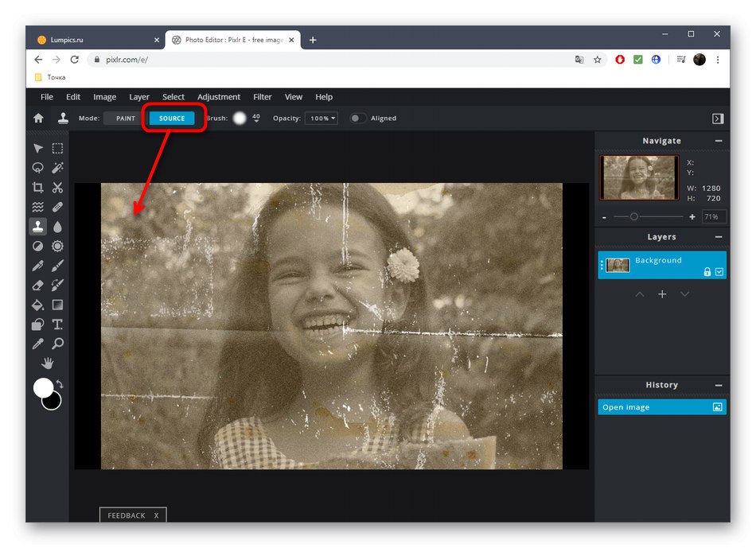Open the Opacity 100% dropdown
756x548 pixels.
[321, 118]
